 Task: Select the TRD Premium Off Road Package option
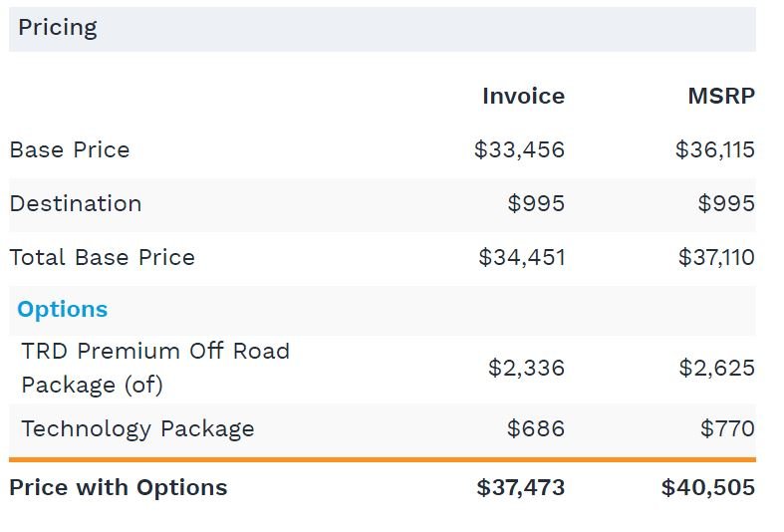point(155,368)
